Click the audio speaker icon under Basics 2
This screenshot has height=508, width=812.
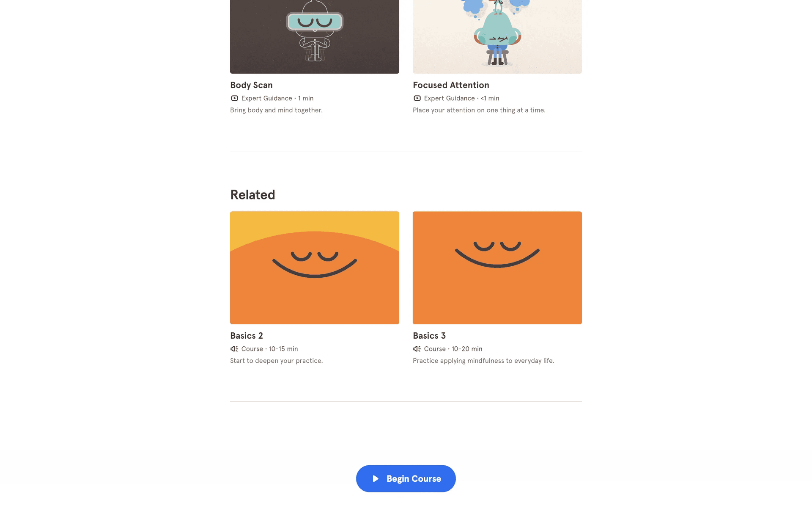(234, 349)
